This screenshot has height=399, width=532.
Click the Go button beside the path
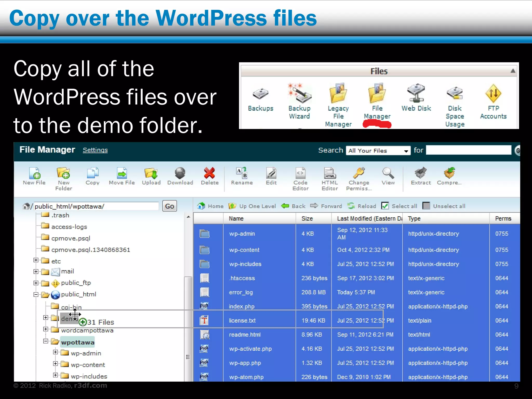pos(170,206)
